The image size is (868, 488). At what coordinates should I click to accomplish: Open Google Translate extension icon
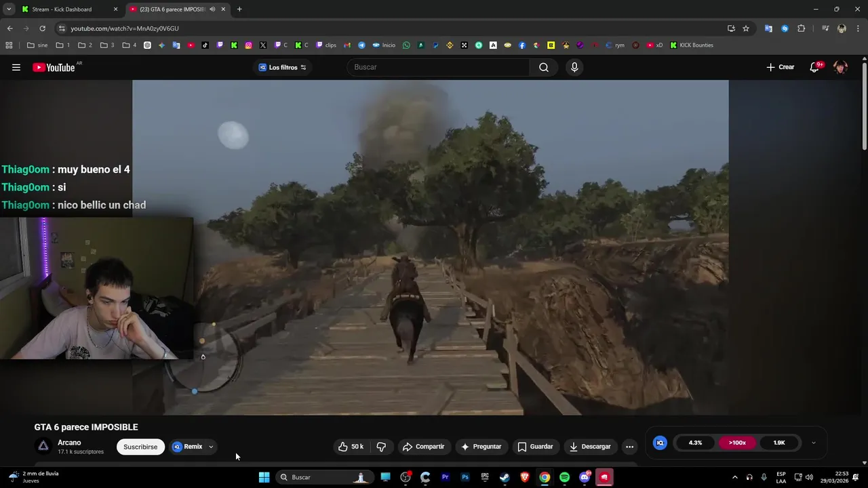pyautogui.click(x=768, y=28)
